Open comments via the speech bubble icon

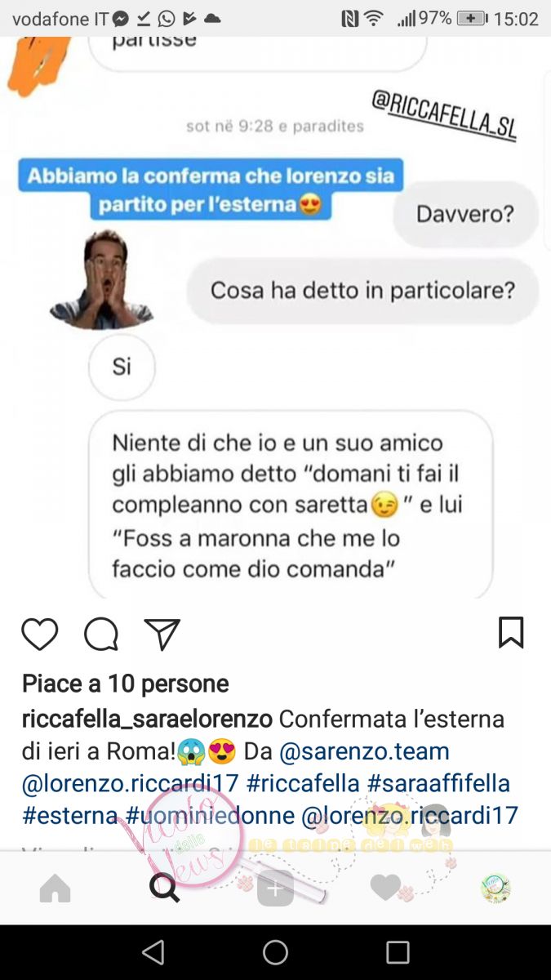[x=101, y=635]
